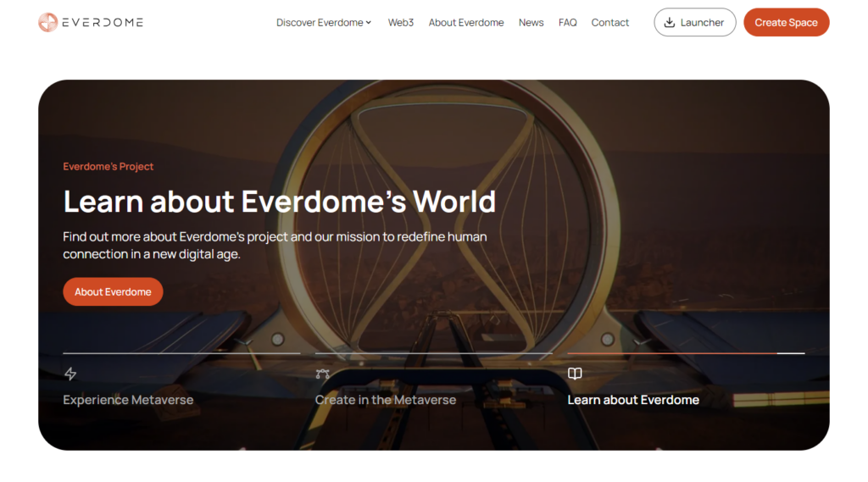The width and height of the screenshot is (868, 482).
Task: Click the vector path icon above Create in the Metaverse
Action: (322, 374)
